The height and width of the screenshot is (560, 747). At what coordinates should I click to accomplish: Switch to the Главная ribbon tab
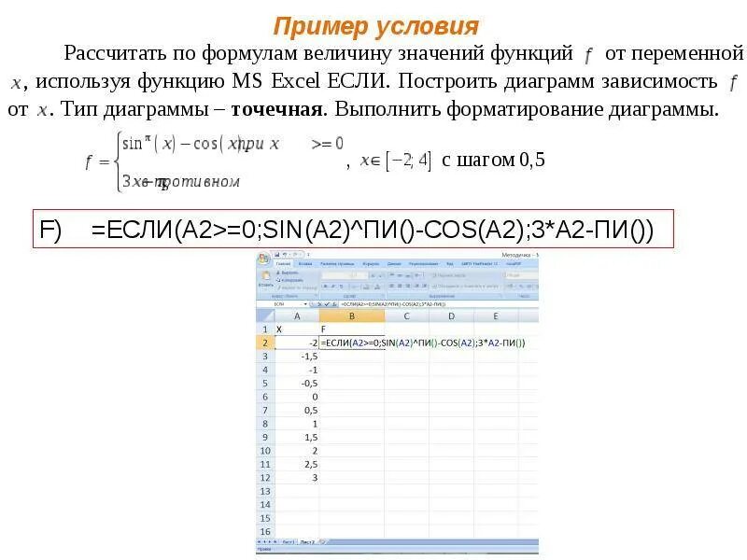click(283, 264)
